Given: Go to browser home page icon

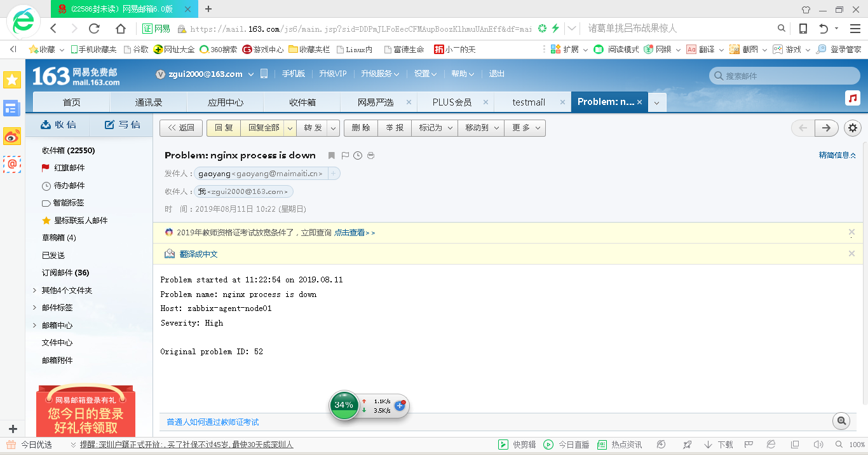Looking at the screenshot, I should (121, 29).
